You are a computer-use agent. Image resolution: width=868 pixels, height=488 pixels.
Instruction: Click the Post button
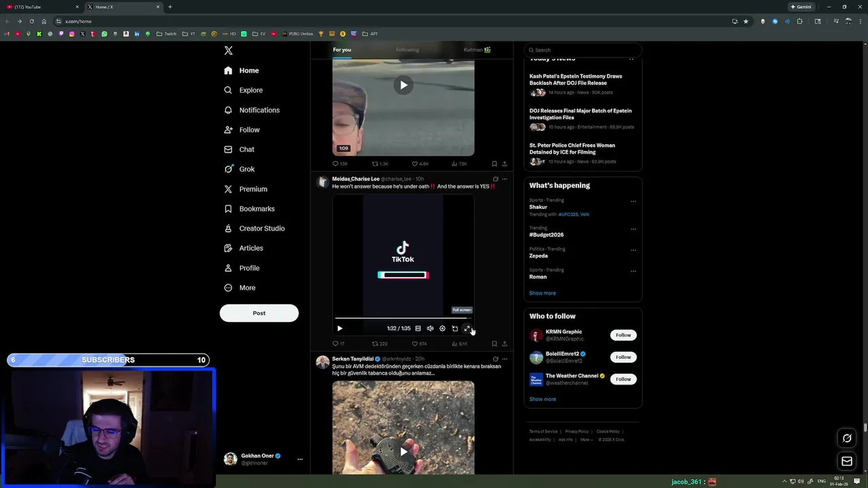click(x=259, y=313)
